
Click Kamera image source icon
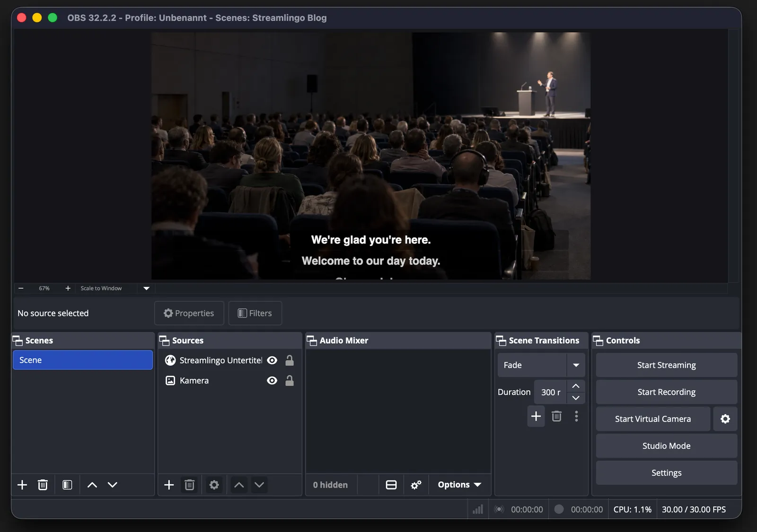point(170,381)
